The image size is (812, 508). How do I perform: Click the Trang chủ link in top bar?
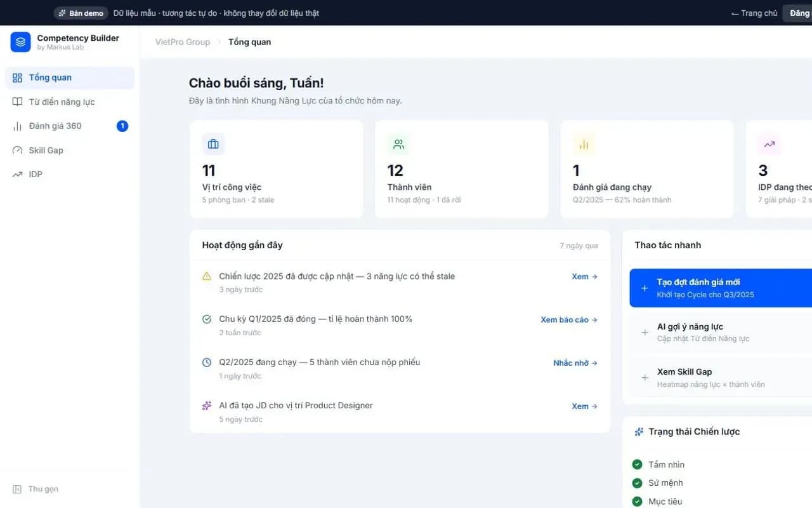754,13
